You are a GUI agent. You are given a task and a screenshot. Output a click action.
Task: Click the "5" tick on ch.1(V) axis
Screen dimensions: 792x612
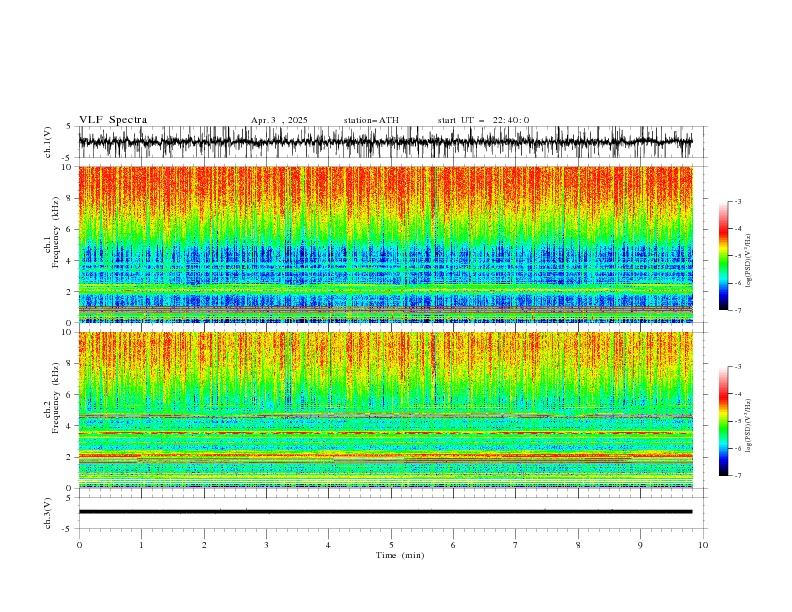coord(69,127)
